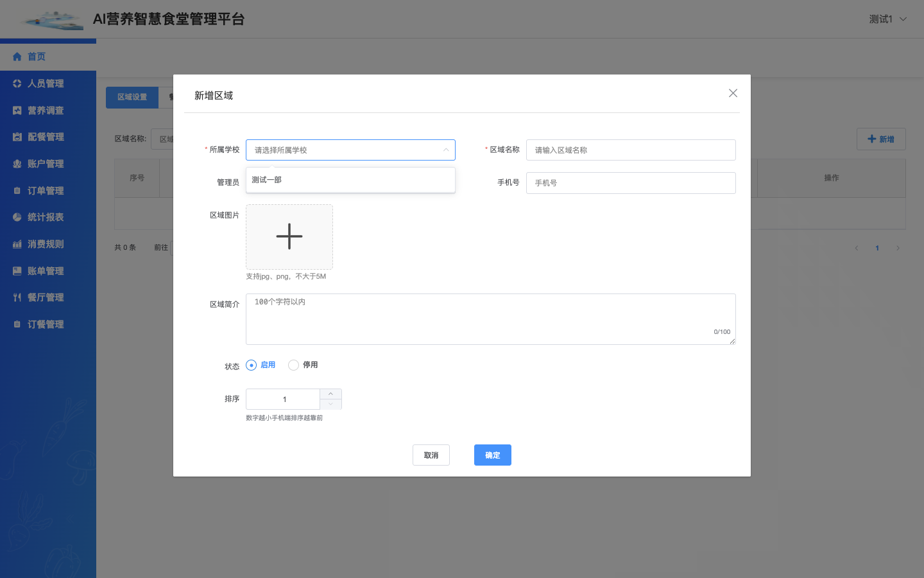Open 首页 in the sidebar
Viewport: 924px width, 578px height.
click(x=48, y=57)
